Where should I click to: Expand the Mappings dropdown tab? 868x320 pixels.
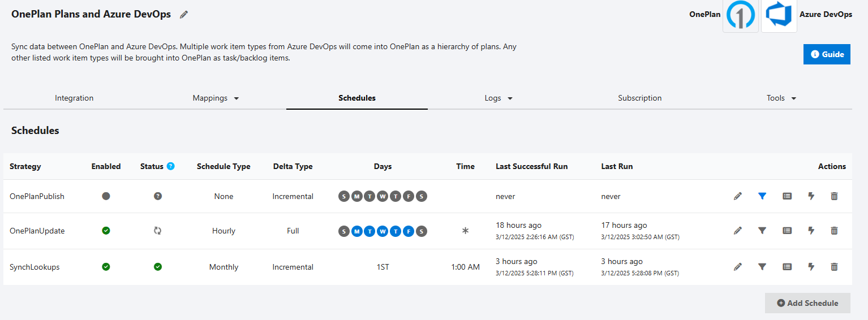click(216, 98)
